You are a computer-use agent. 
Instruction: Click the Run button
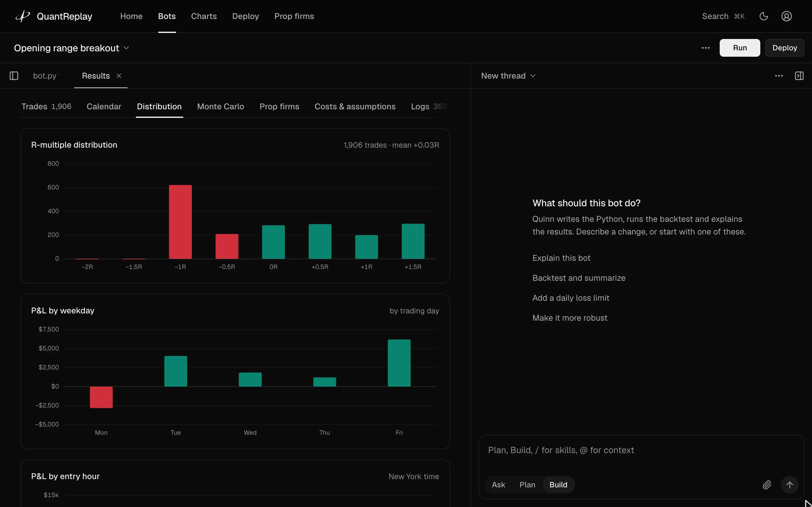coord(740,48)
